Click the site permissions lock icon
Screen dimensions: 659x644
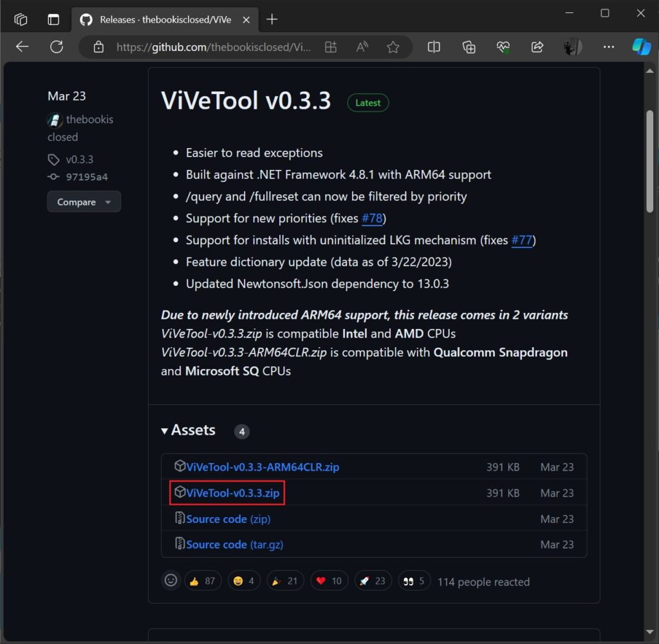tap(98, 46)
